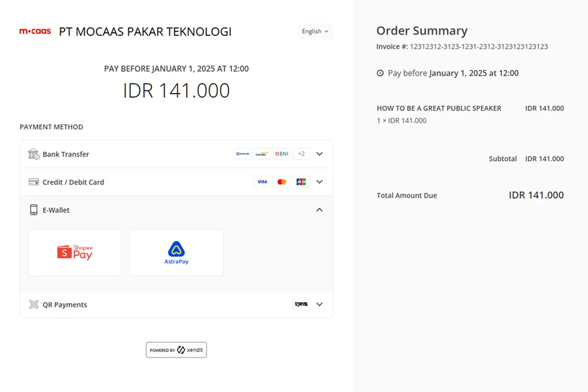Click the JCB card logo
This screenshot has width=588, height=392.
pos(301,181)
